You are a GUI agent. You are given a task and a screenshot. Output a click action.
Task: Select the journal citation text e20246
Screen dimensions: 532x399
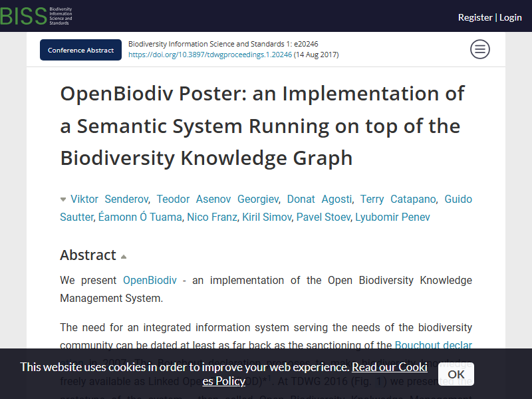point(223,44)
